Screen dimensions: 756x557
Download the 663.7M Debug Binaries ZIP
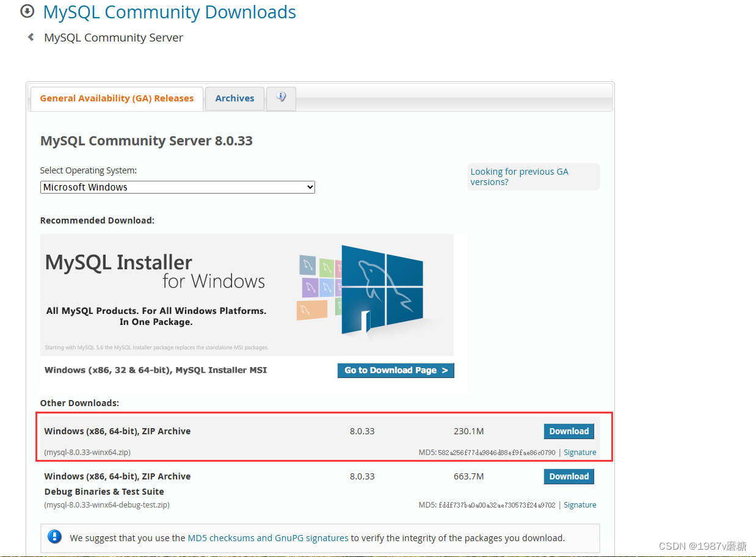569,476
